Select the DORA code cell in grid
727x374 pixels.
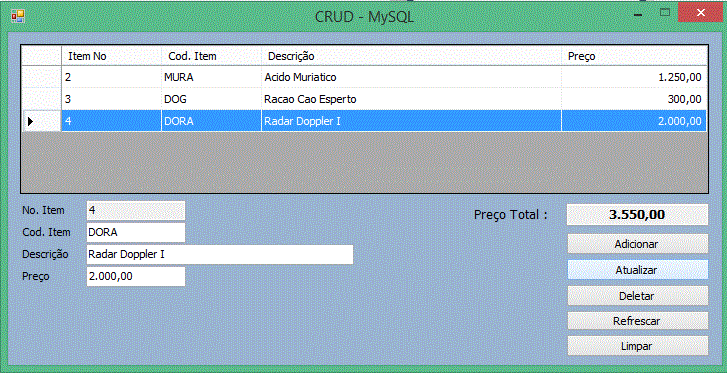pos(211,121)
